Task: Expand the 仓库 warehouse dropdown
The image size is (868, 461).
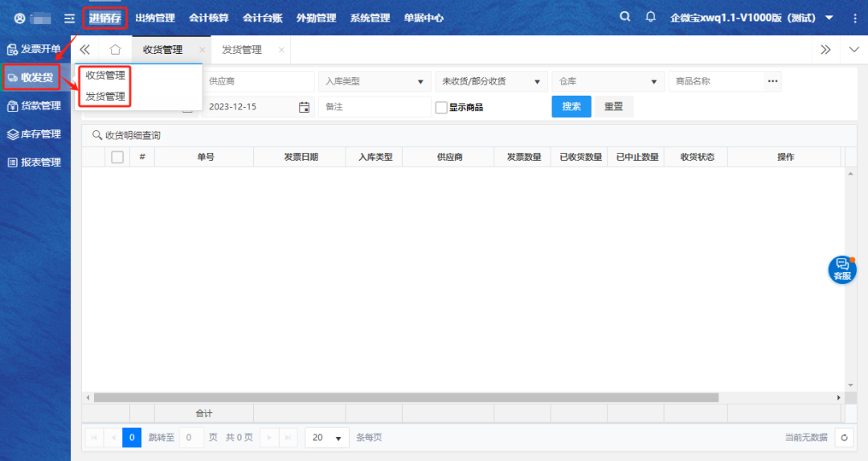Action: tap(608, 81)
